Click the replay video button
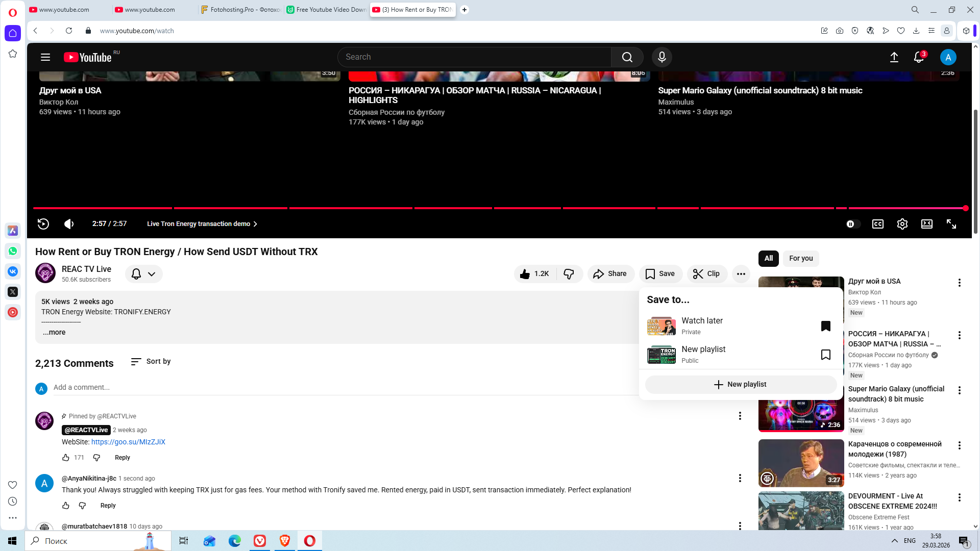980x551 pixels. pyautogui.click(x=43, y=224)
